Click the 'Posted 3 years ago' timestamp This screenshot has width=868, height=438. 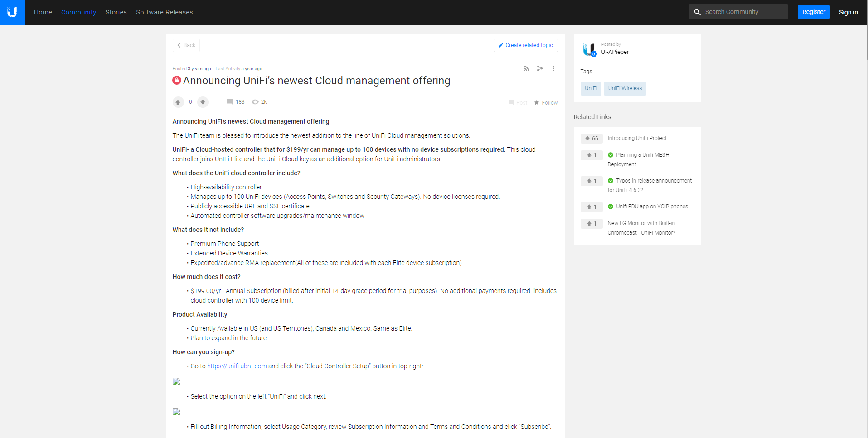(192, 69)
